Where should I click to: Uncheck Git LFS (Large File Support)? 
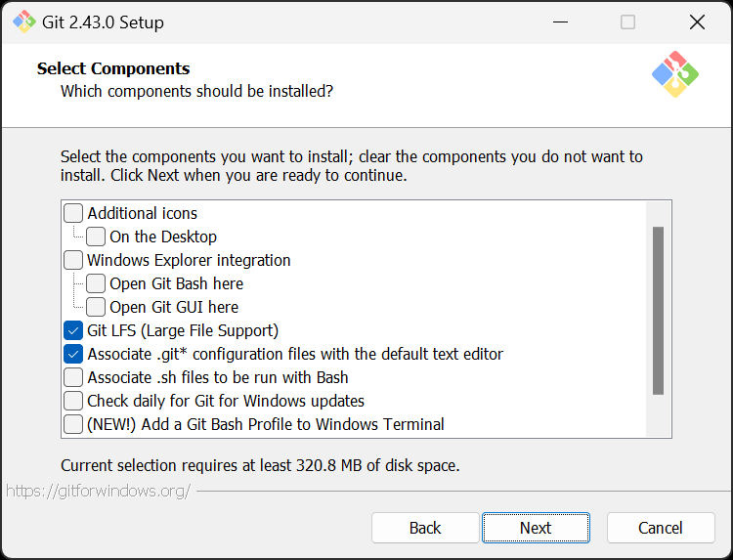[x=73, y=330]
